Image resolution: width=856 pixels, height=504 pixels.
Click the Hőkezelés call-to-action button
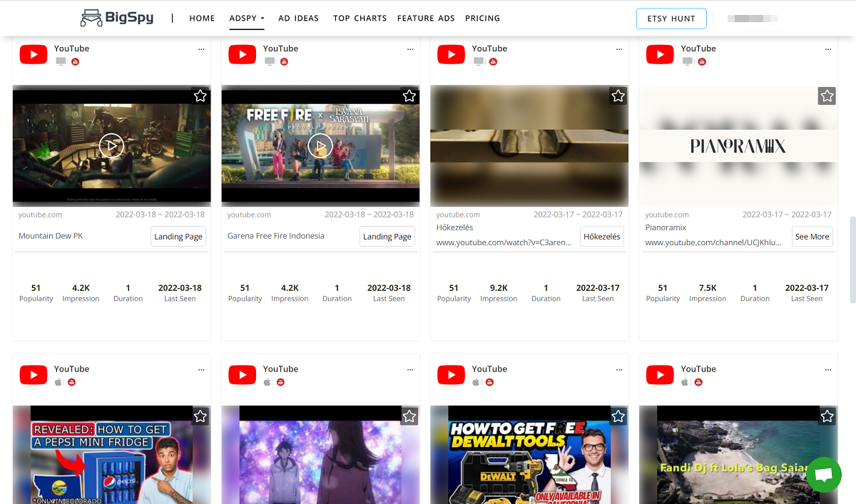click(x=602, y=237)
